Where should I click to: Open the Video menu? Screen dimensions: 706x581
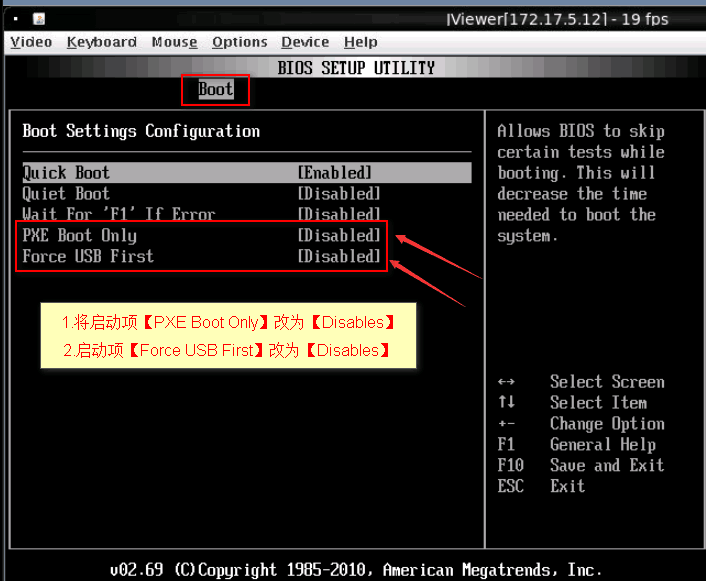pos(31,42)
